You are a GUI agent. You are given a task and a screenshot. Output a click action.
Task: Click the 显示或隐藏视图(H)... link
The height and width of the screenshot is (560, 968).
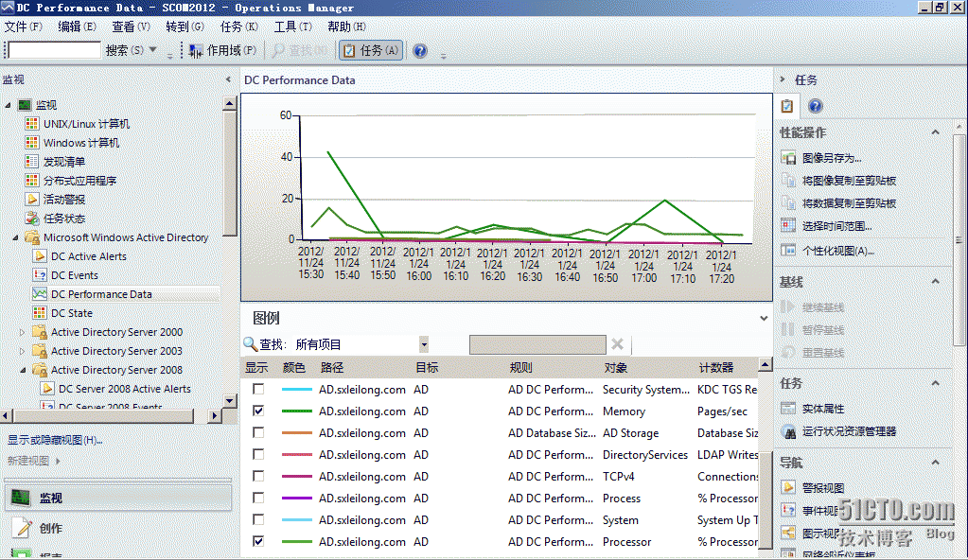point(55,440)
